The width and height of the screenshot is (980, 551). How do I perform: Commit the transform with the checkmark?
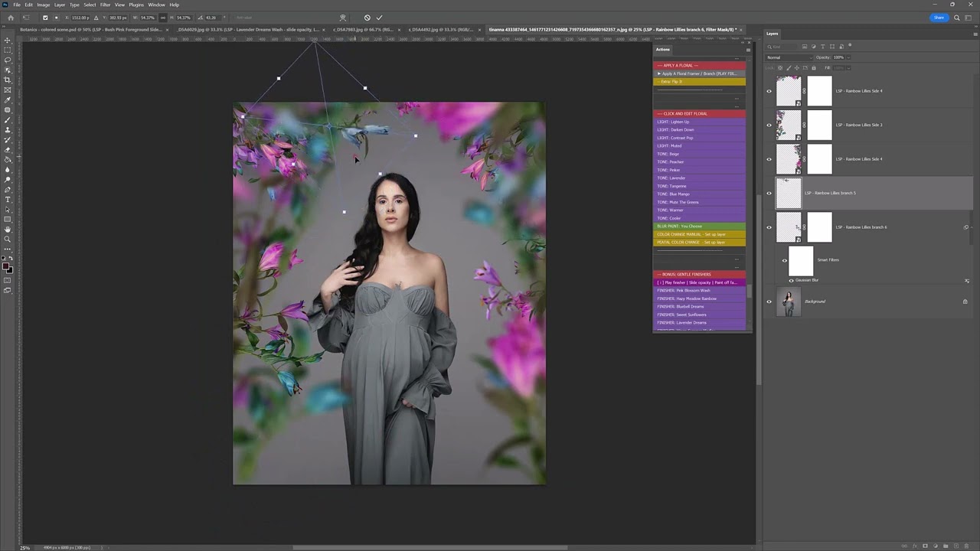[x=379, y=18]
